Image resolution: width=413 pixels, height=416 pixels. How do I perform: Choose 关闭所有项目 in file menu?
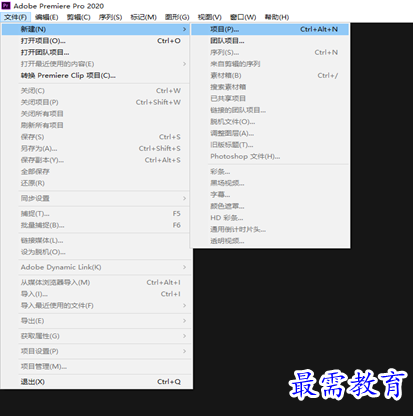(x=96, y=114)
